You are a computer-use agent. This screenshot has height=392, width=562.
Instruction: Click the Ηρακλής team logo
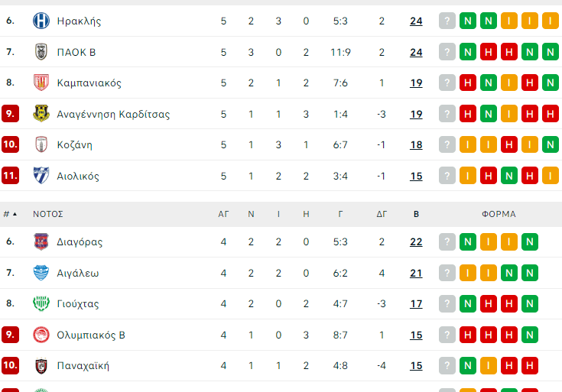(41, 21)
